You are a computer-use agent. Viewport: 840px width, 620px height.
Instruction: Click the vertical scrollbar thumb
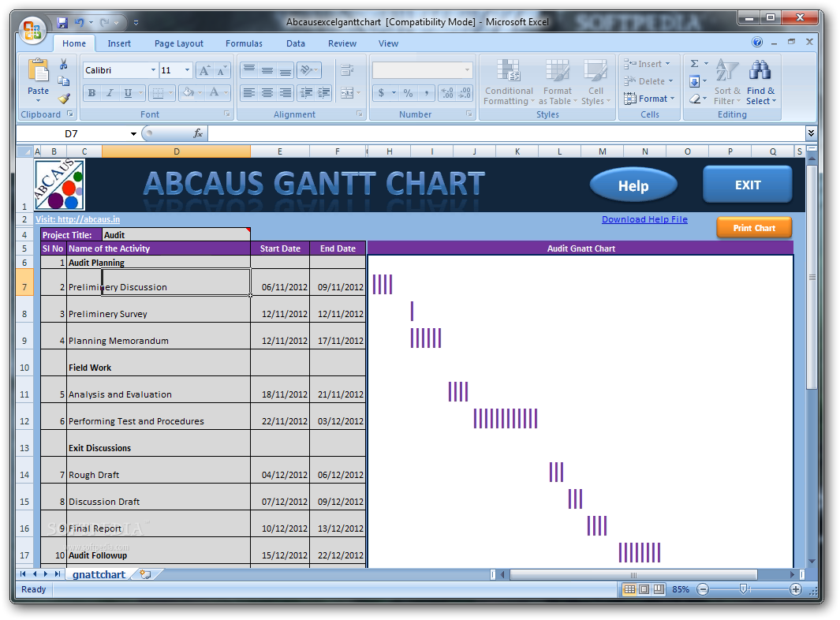coord(812,278)
